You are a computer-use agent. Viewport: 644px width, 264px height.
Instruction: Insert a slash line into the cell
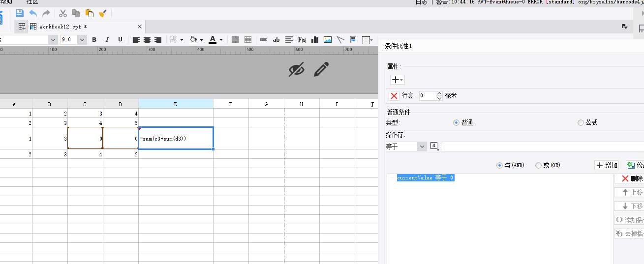[x=340, y=40]
